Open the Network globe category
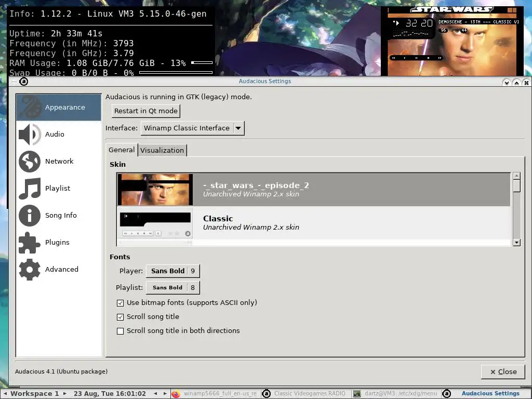Screen dimensions: 532x399 (59, 161)
